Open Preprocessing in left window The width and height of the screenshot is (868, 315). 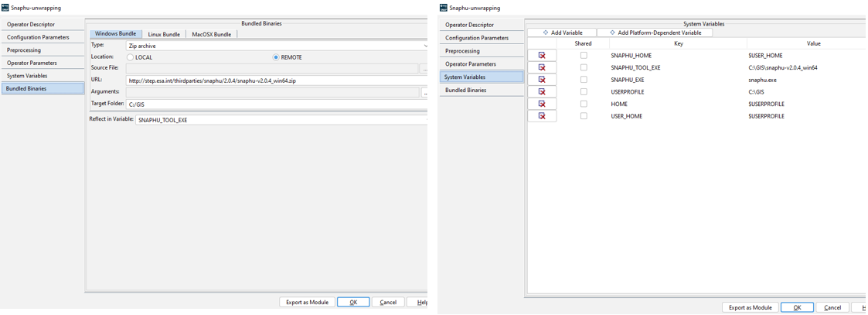(x=43, y=50)
